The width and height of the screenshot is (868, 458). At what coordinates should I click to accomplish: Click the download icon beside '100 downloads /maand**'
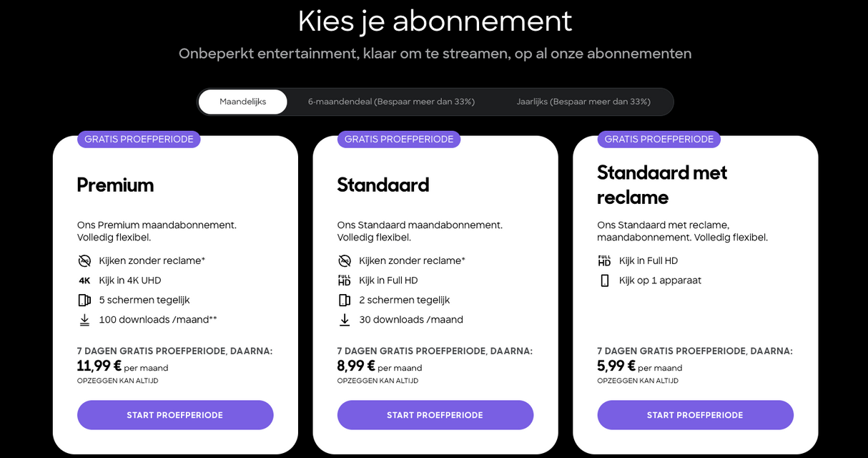pos(84,319)
